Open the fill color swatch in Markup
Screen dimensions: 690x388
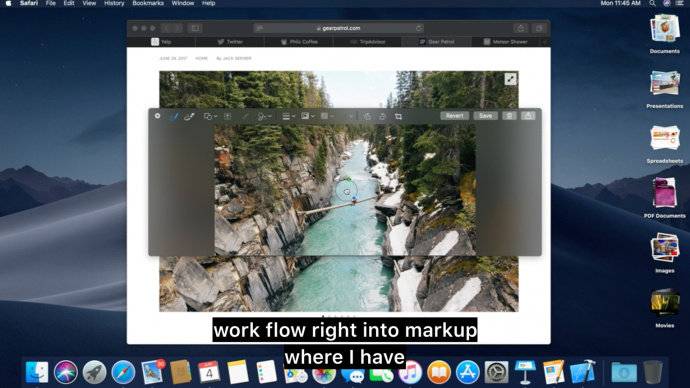pyautogui.click(x=327, y=116)
